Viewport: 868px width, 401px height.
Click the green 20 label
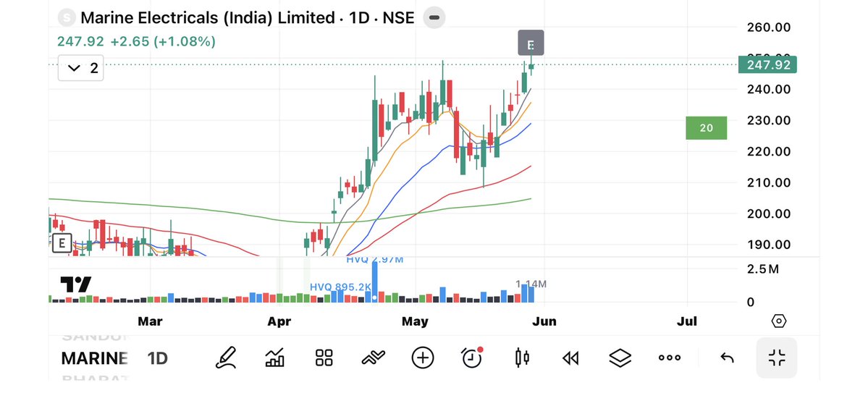(x=706, y=128)
